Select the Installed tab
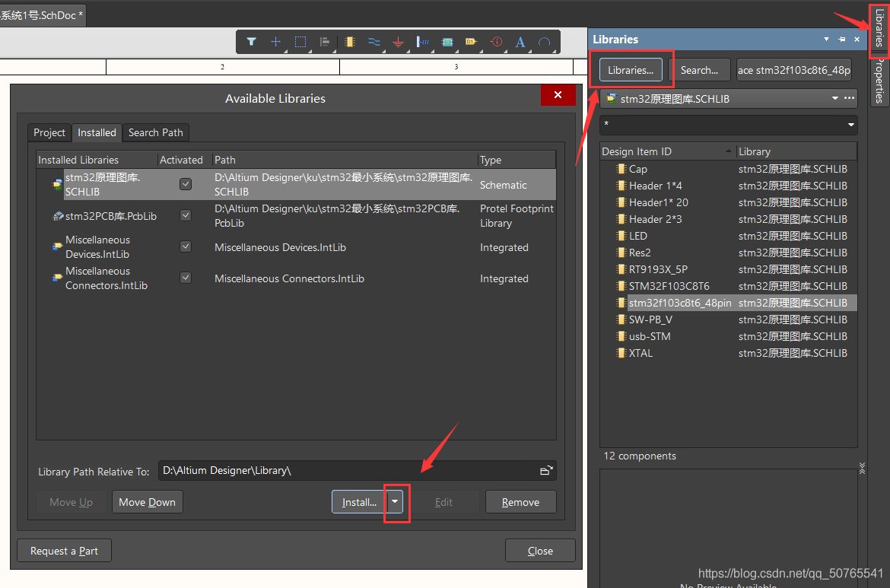 [97, 132]
